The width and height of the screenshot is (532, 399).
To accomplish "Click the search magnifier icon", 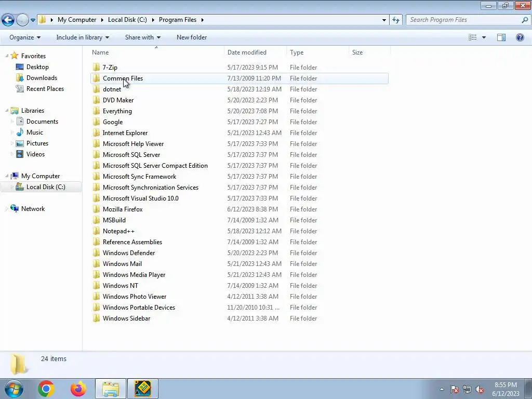I will tap(525, 20).
